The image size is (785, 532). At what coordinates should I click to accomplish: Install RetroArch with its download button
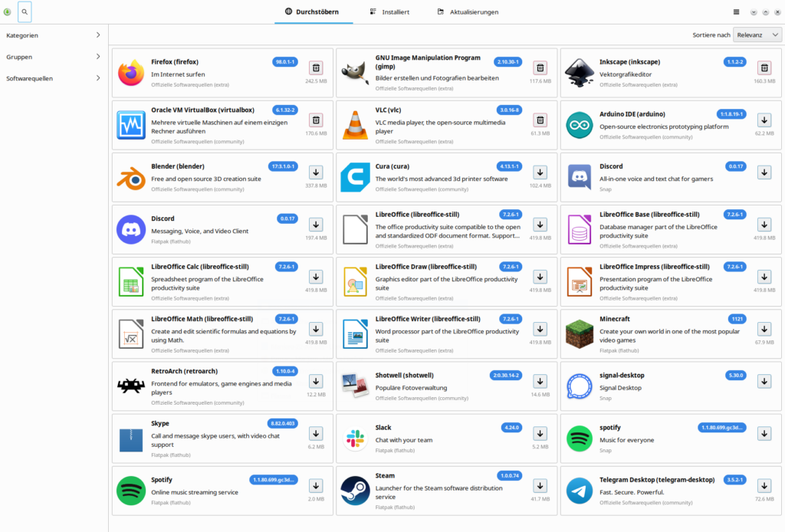(x=316, y=381)
